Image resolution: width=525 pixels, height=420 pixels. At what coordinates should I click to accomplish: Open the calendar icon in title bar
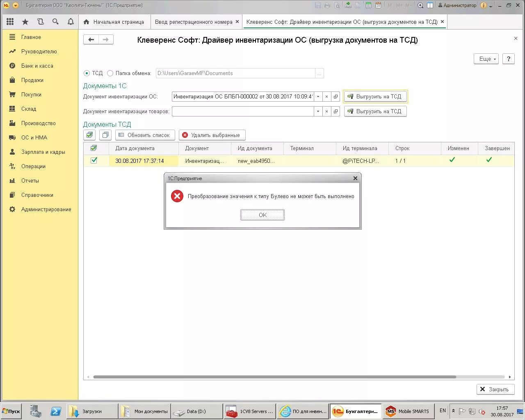pos(378,5)
